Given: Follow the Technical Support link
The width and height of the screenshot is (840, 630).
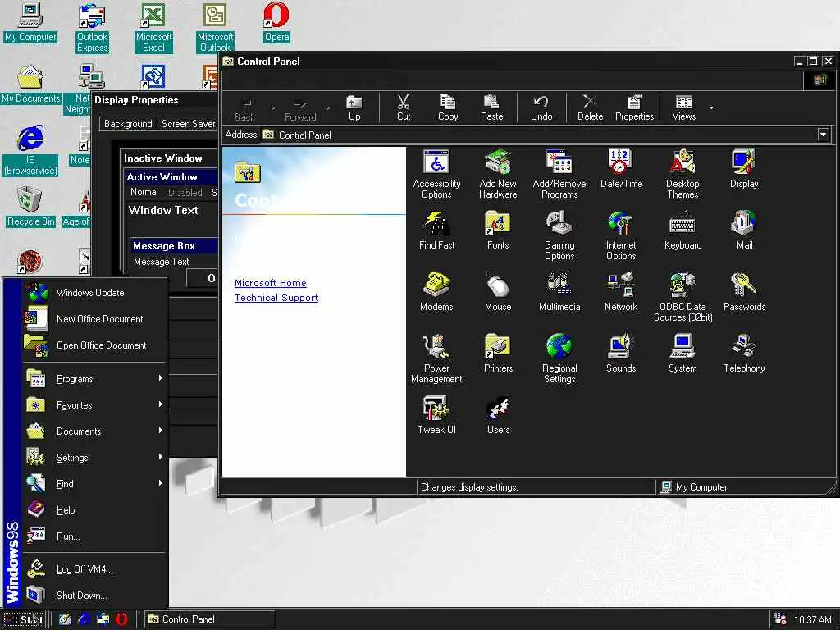Looking at the screenshot, I should 276,298.
